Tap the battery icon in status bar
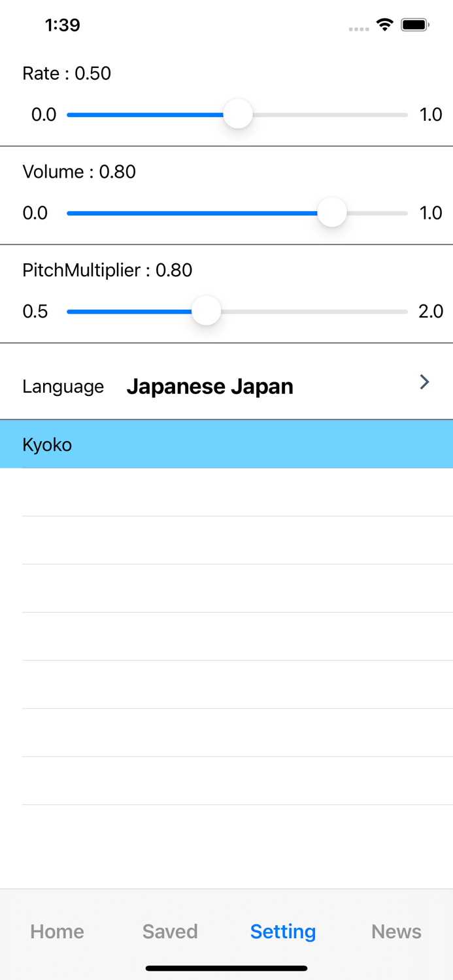The height and width of the screenshot is (980, 453). click(x=415, y=25)
